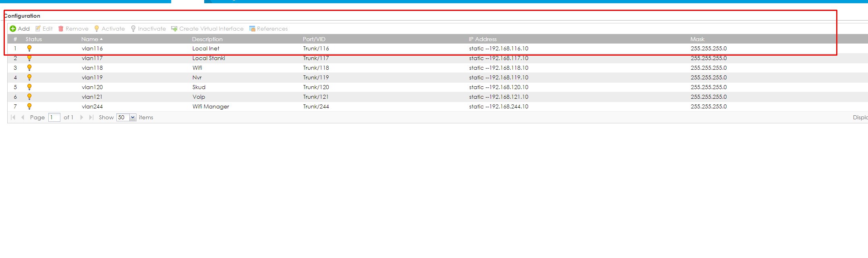Sort by the Port/VID column header
The height and width of the screenshot is (258, 868).
(314, 39)
